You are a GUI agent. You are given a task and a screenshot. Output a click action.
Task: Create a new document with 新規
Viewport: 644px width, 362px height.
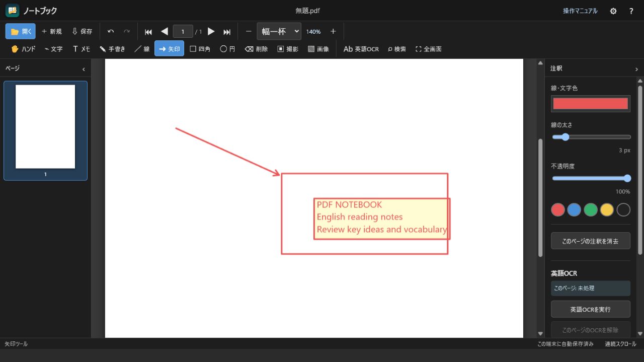coord(51,31)
